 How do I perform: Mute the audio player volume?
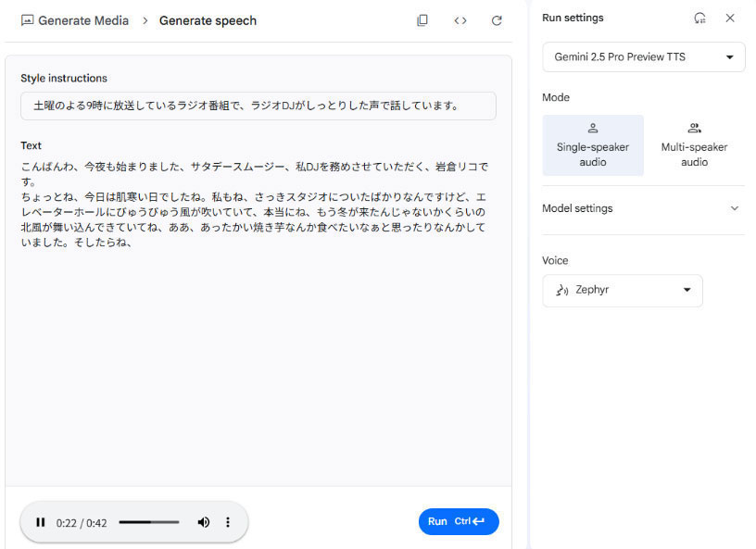[x=203, y=522]
